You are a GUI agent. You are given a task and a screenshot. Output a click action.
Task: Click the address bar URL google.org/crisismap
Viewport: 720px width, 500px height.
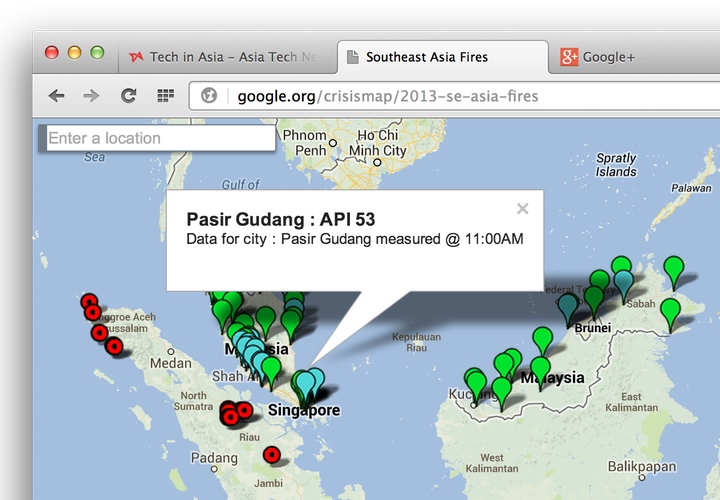tap(388, 96)
